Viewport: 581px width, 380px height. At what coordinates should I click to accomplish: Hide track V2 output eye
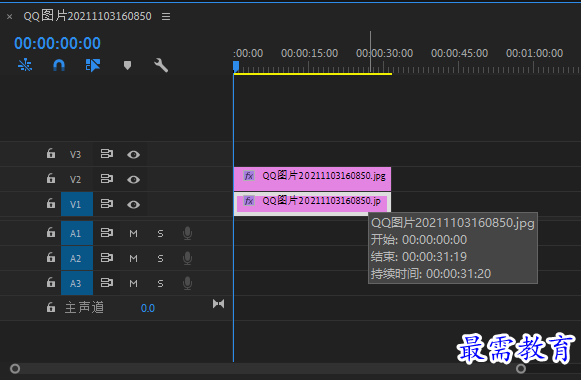133,180
